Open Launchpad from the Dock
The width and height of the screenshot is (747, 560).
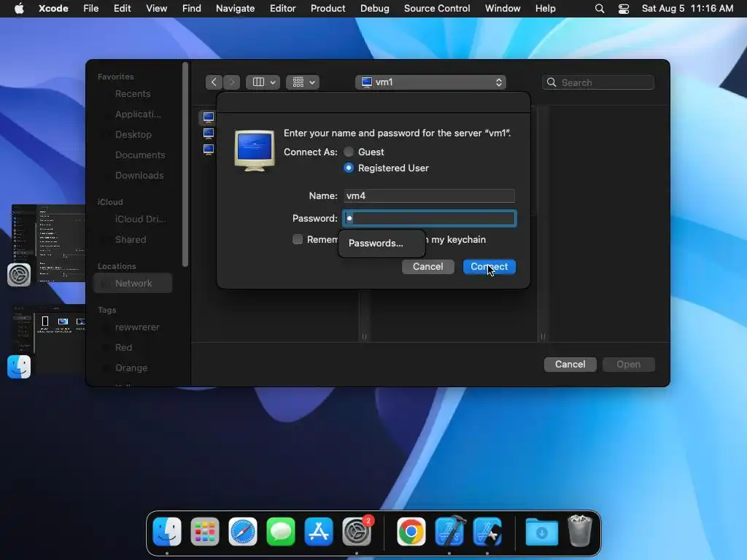point(205,532)
